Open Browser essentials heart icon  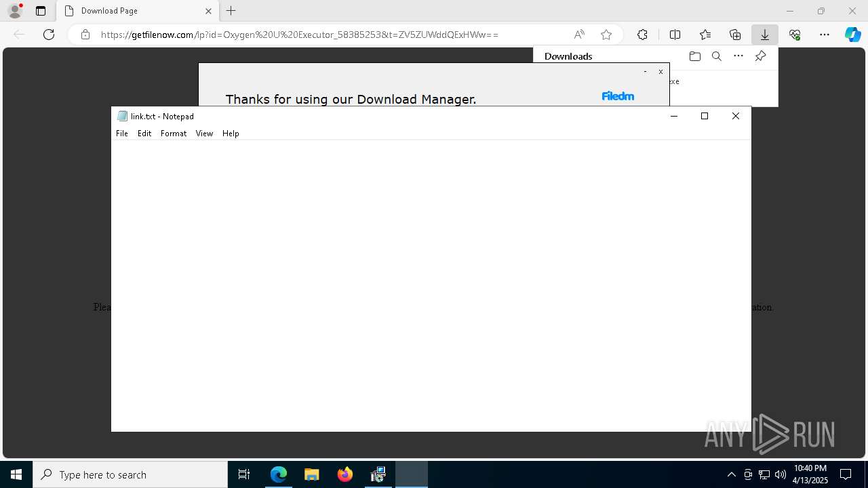[795, 35]
